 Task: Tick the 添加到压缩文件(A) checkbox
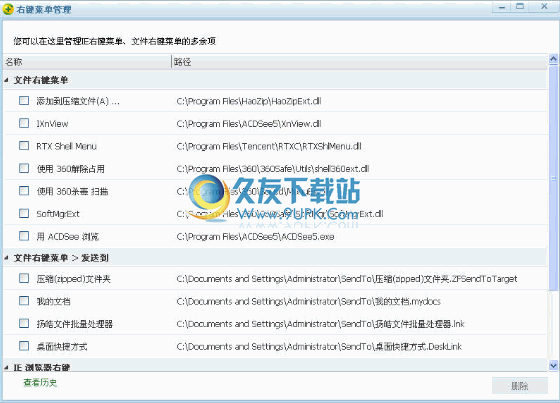[24, 101]
